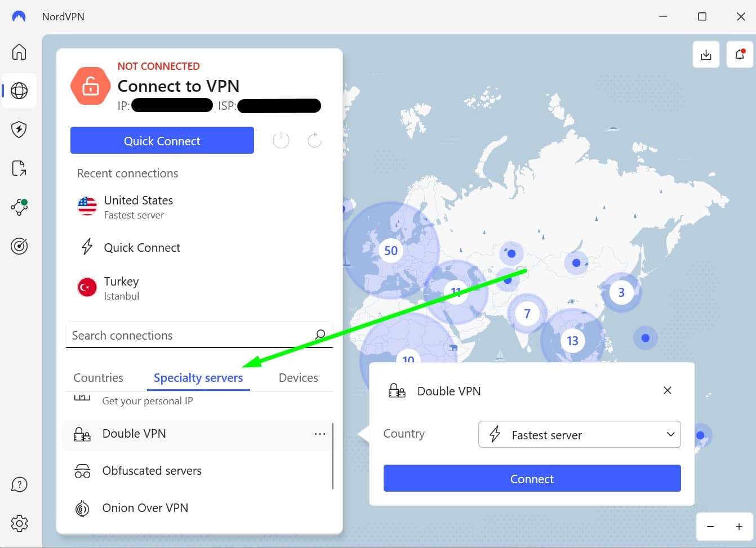Click the Quick Connect lightning icon
Screen dimensions: 756x548
pos(87,247)
